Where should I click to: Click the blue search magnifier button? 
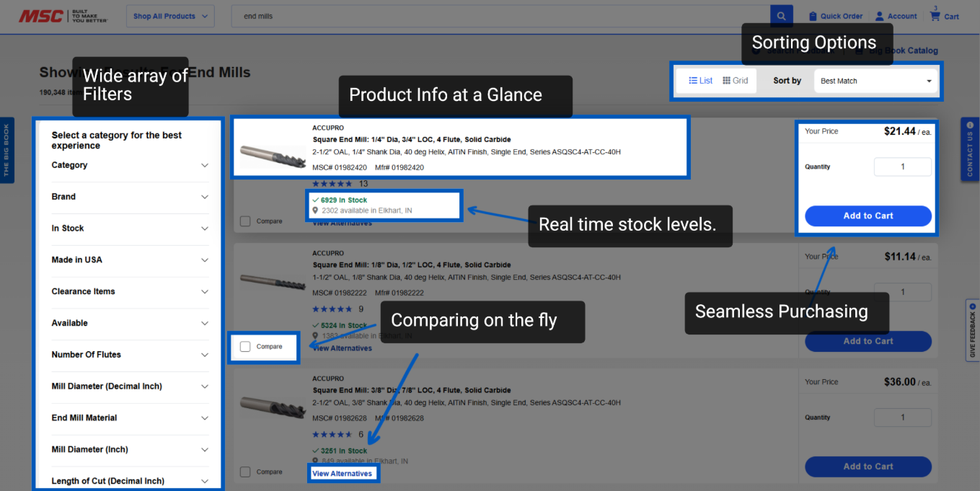[x=781, y=16]
